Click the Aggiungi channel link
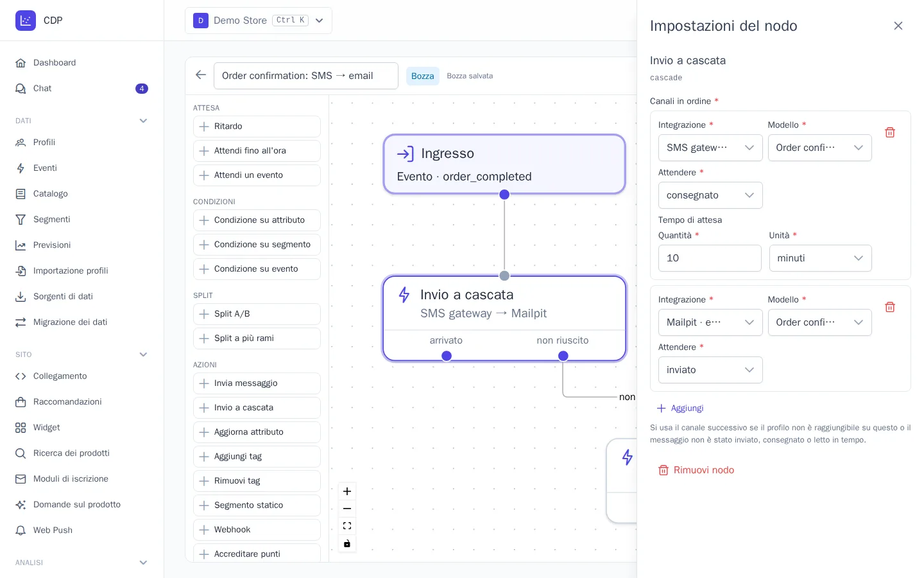The width and height of the screenshot is (924, 578). (680, 408)
